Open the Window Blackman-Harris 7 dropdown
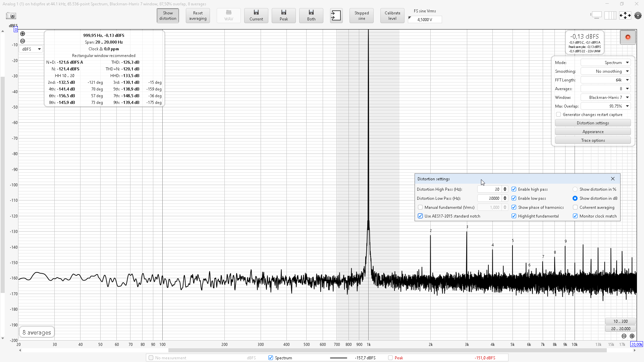 606,97
